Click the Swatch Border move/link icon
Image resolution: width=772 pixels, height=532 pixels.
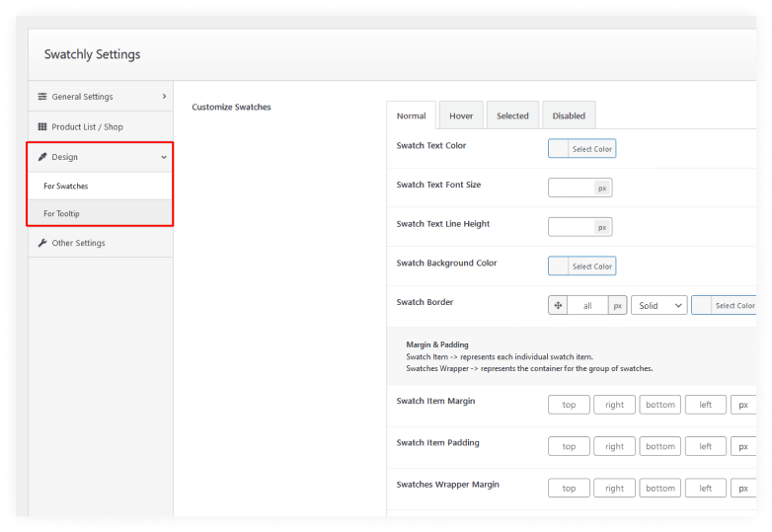click(x=558, y=306)
